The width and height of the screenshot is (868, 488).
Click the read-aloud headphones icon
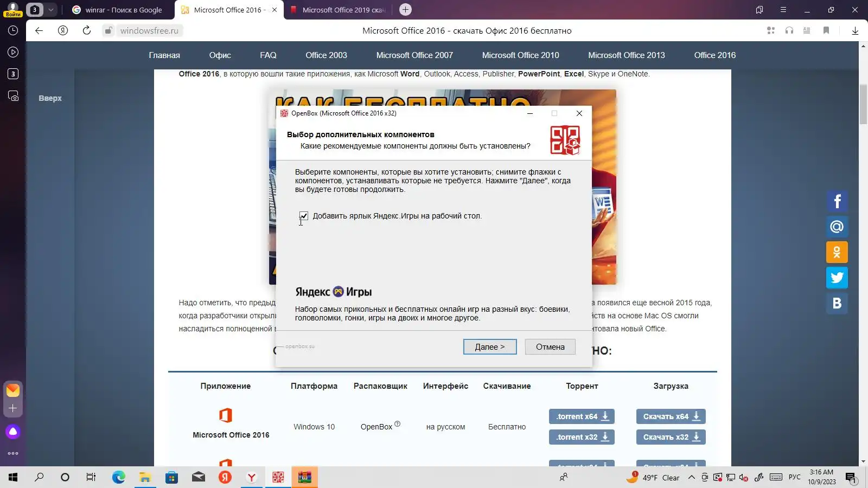coord(789,30)
